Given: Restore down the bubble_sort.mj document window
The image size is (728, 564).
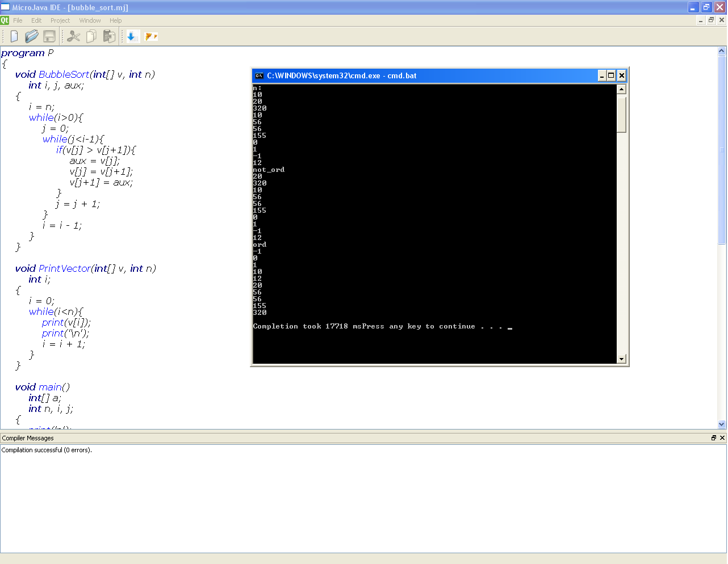Looking at the screenshot, I should (711, 20).
